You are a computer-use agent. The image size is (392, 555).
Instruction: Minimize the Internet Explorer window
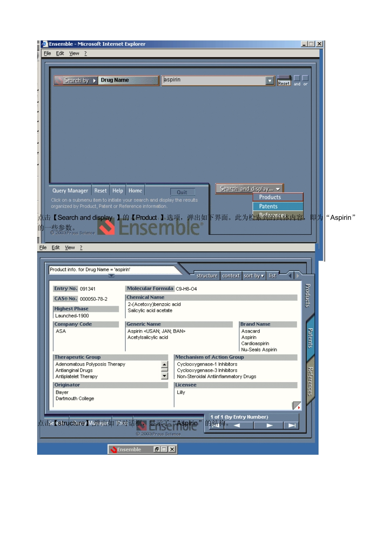(x=304, y=44)
